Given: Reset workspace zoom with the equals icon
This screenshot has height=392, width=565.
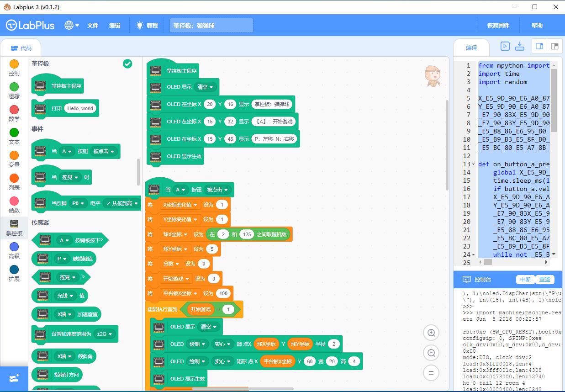Looking at the screenshot, I should click(x=431, y=373).
